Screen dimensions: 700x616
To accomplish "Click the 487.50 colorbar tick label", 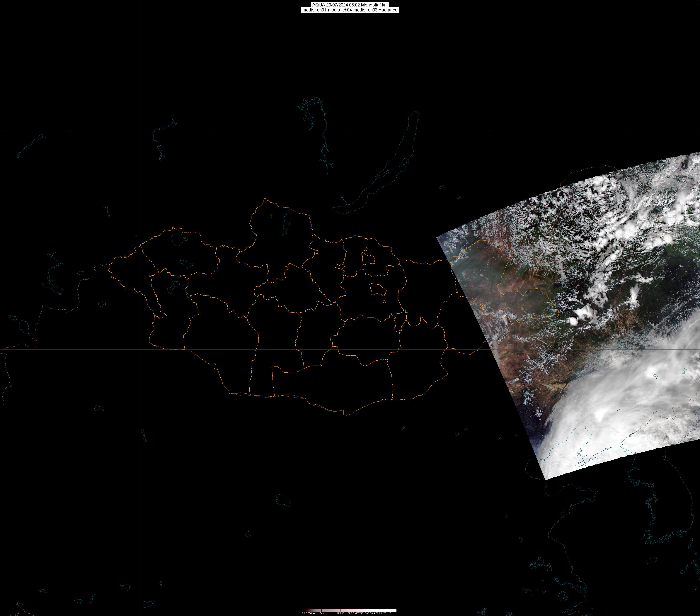I will click(359, 613).
